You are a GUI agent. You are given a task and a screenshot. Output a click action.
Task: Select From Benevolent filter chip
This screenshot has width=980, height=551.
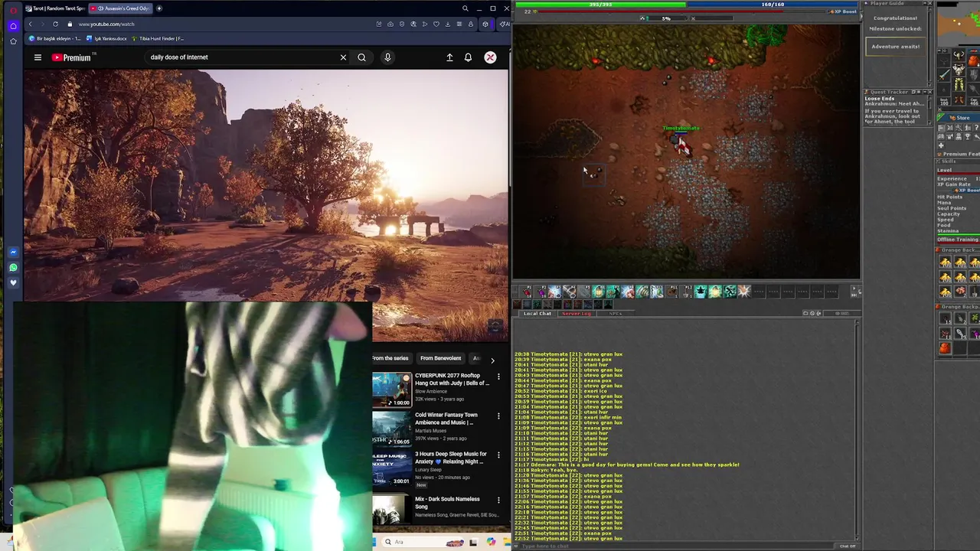pyautogui.click(x=441, y=358)
